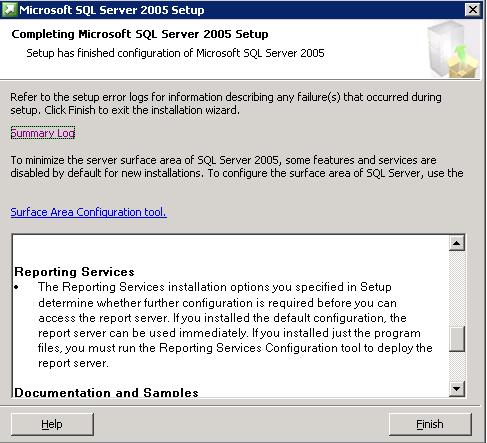Click the 'Refer to the setup error logs' text
This screenshot has height=443, width=487.
point(226,103)
